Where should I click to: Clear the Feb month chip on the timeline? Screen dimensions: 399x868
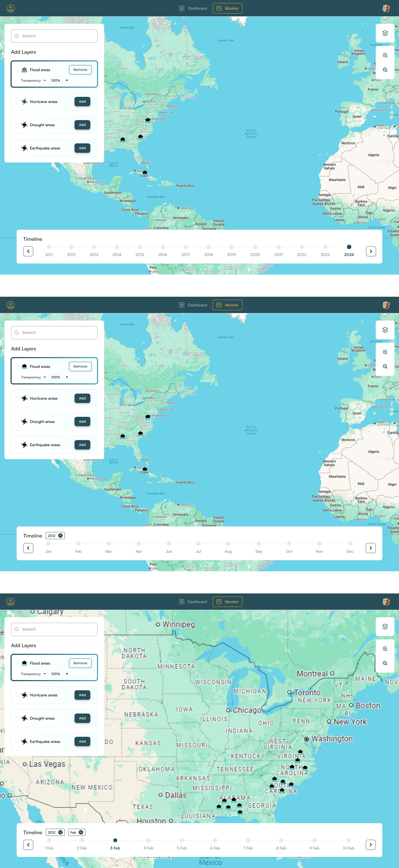coord(81,833)
